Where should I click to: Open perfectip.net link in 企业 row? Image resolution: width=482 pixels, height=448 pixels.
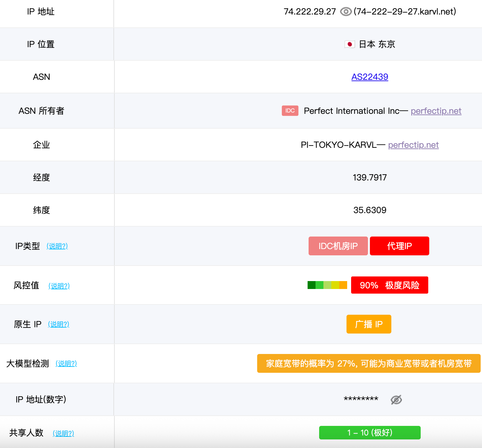click(413, 145)
